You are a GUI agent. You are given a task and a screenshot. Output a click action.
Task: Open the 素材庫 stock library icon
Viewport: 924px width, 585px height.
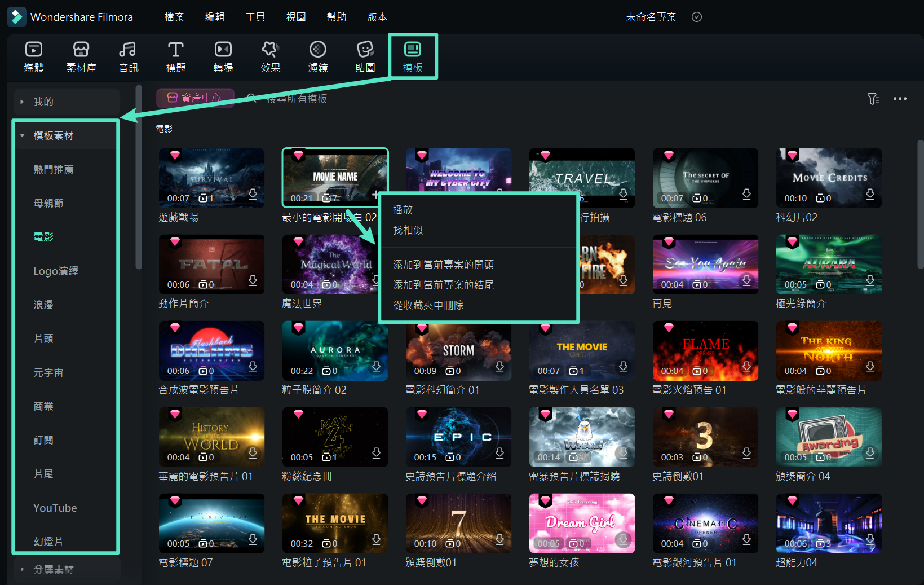tap(81, 50)
